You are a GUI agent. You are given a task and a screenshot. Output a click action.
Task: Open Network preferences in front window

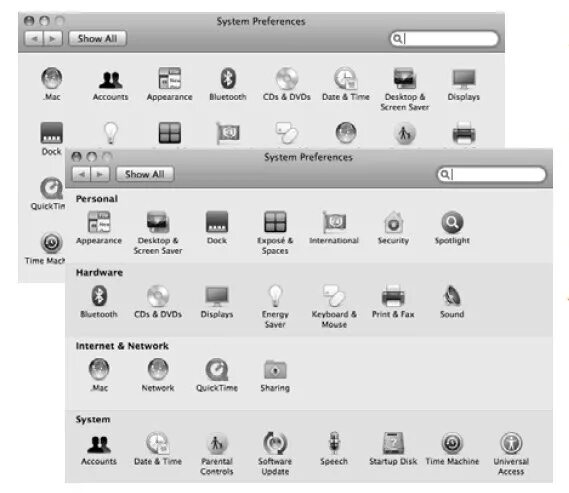coord(158,375)
